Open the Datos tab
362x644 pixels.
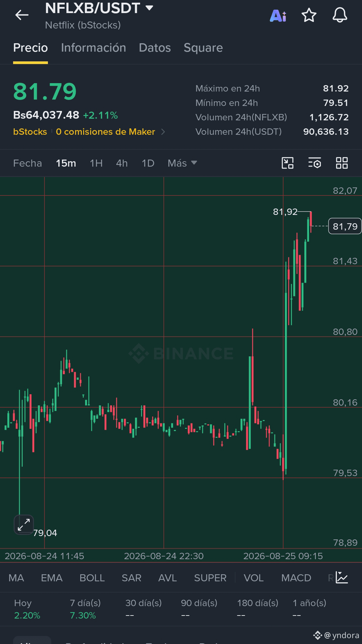pos(155,48)
